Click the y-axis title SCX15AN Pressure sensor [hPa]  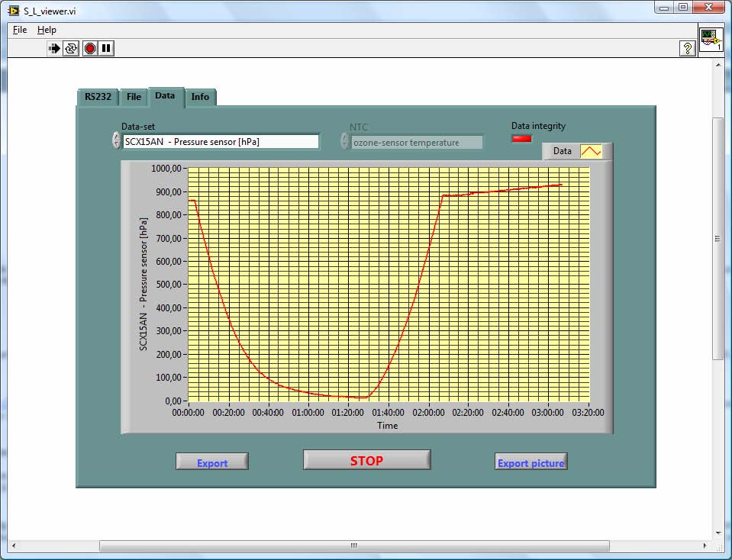point(143,284)
